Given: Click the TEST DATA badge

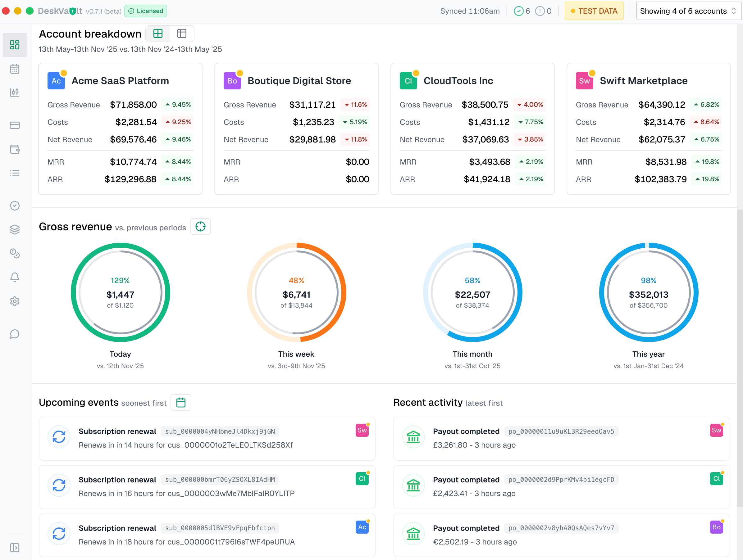Looking at the screenshot, I should click(594, 11).
